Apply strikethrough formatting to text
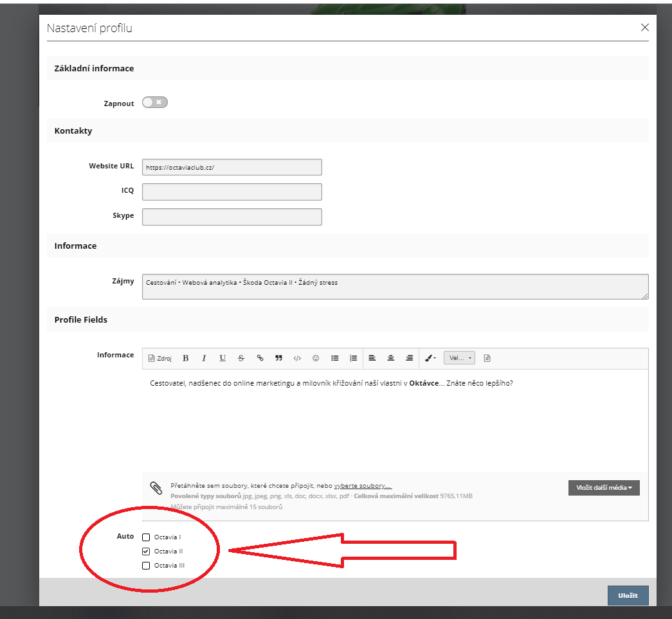Viewport: 672px width, 619px height. click(241, 358)
